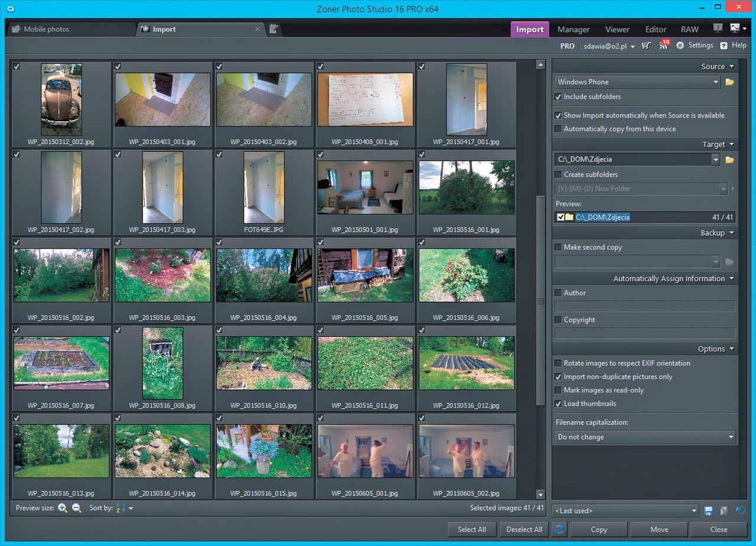
Task: Click the new tab pencil icon after Import tab
Action: (x=273, y=29)
